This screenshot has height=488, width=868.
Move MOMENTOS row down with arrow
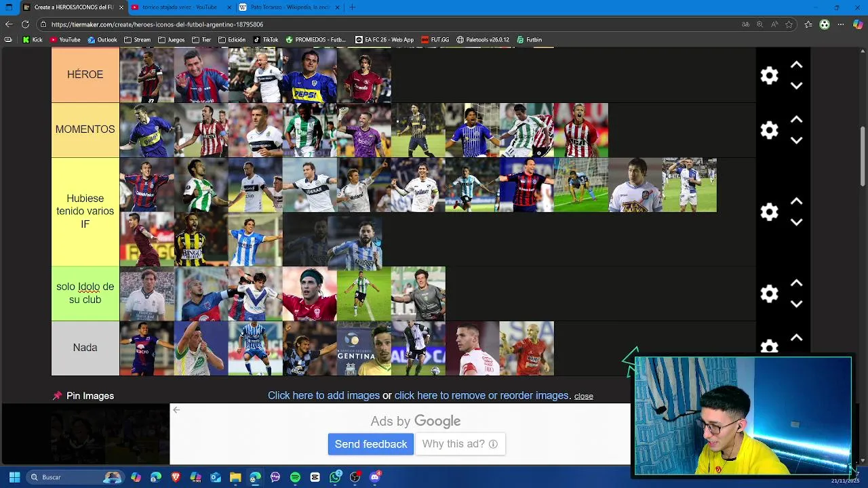click(x=797, y=140)
